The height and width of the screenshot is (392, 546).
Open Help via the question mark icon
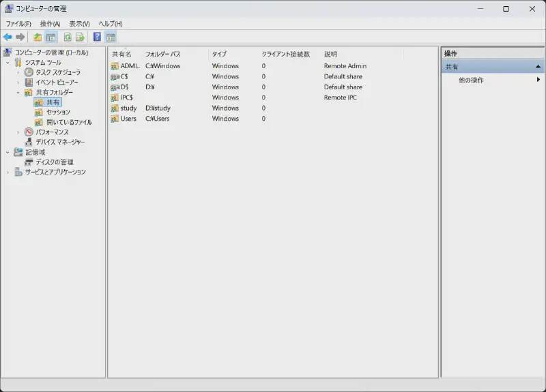coord(98,37)
